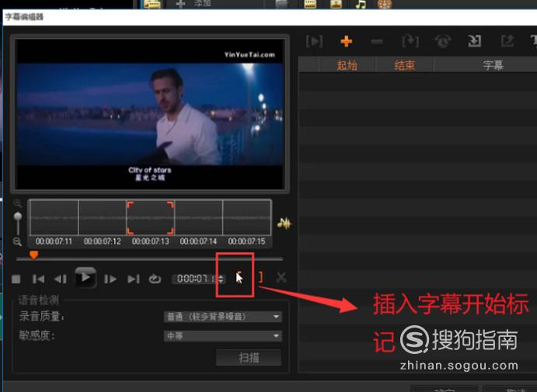Click the City of Stars video preview
Viewport: 537px width, 392px height.
(x=150, y=114)
